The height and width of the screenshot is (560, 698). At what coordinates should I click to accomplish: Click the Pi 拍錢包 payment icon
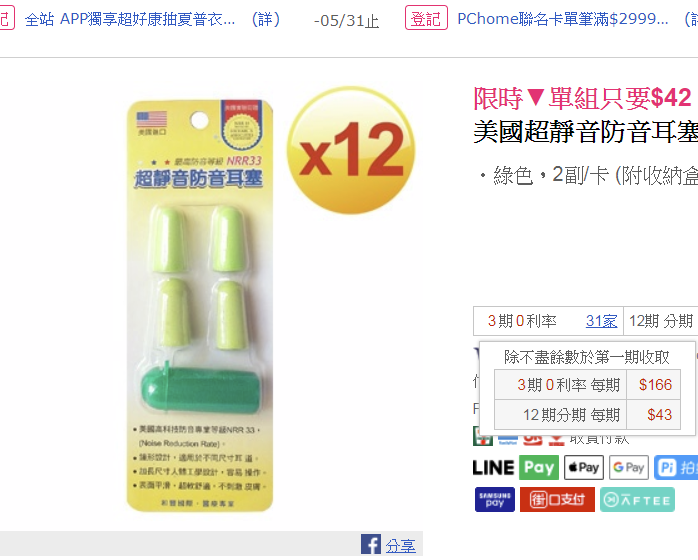(676, 467)
